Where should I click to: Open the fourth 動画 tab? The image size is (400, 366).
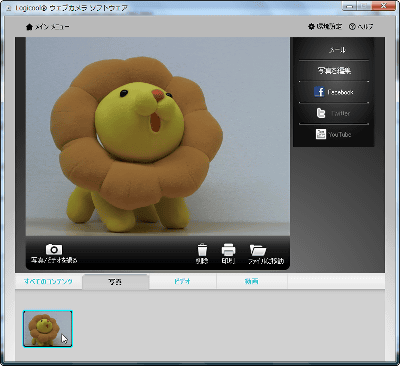252,281
